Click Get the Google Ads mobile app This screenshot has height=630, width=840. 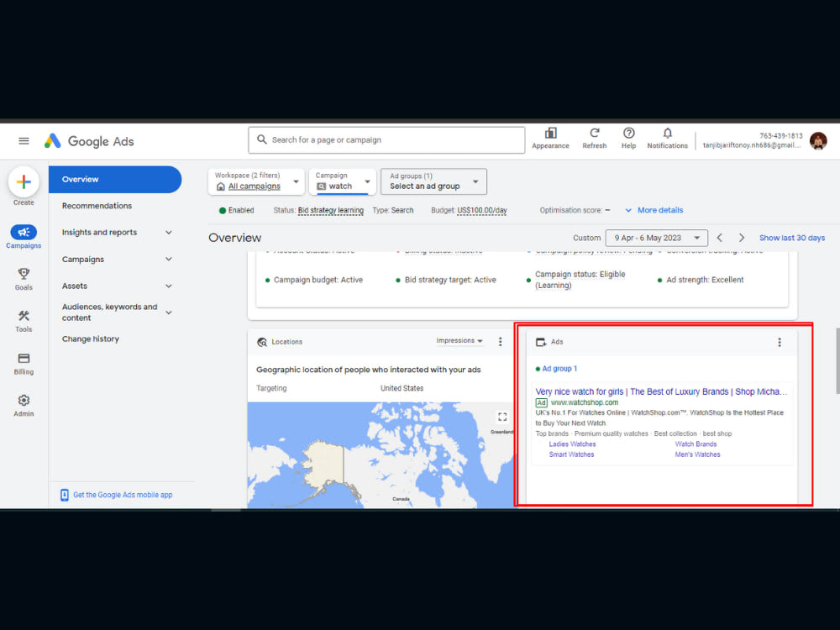(x=123, y=495)
